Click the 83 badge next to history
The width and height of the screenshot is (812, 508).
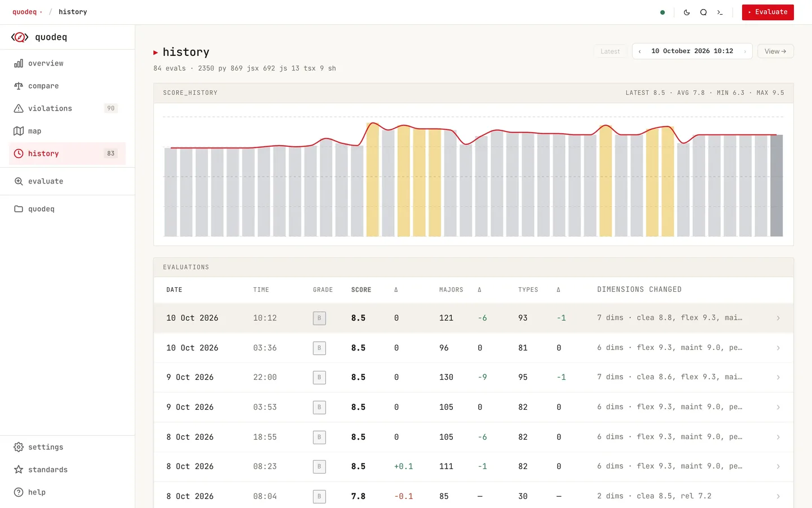[111, 154]
